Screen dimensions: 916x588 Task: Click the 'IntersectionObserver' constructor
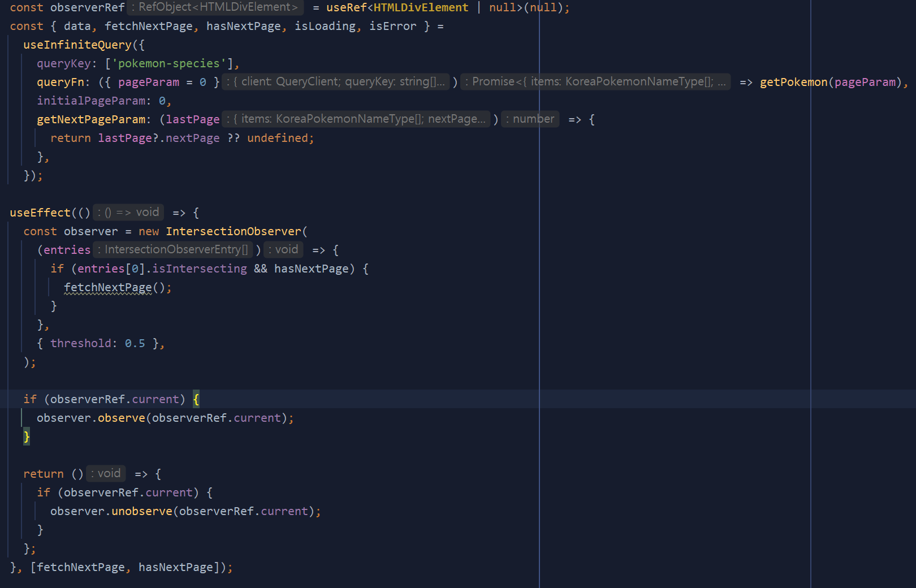[234, 231]
